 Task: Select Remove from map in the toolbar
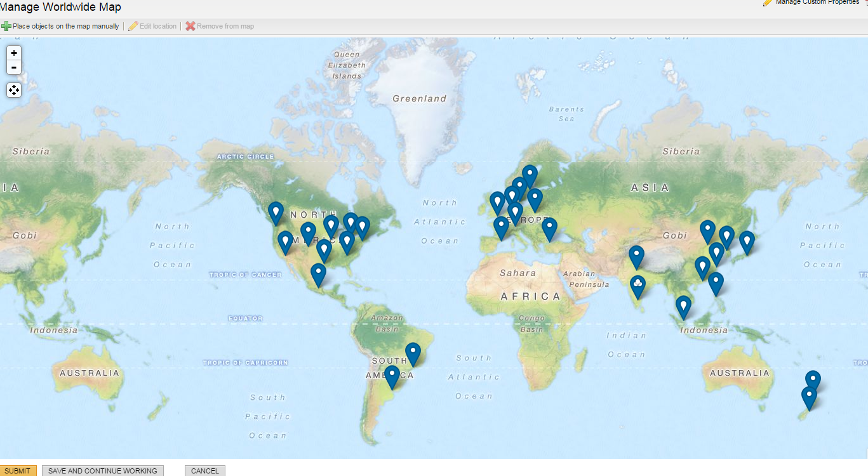[220, 26]
